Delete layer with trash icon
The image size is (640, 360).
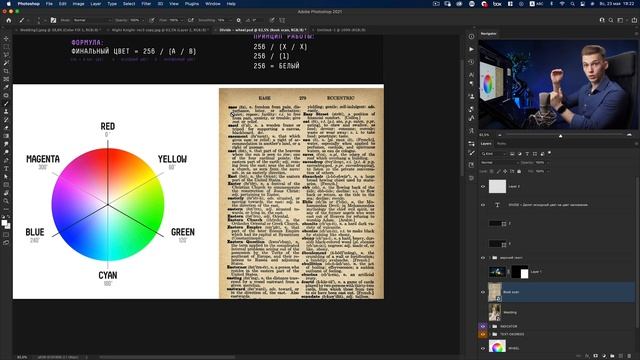pos(630,356)
